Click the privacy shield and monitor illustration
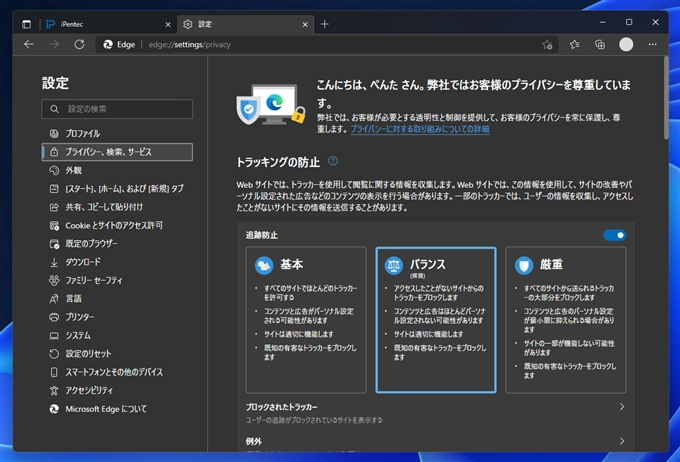 click(271, 104)
